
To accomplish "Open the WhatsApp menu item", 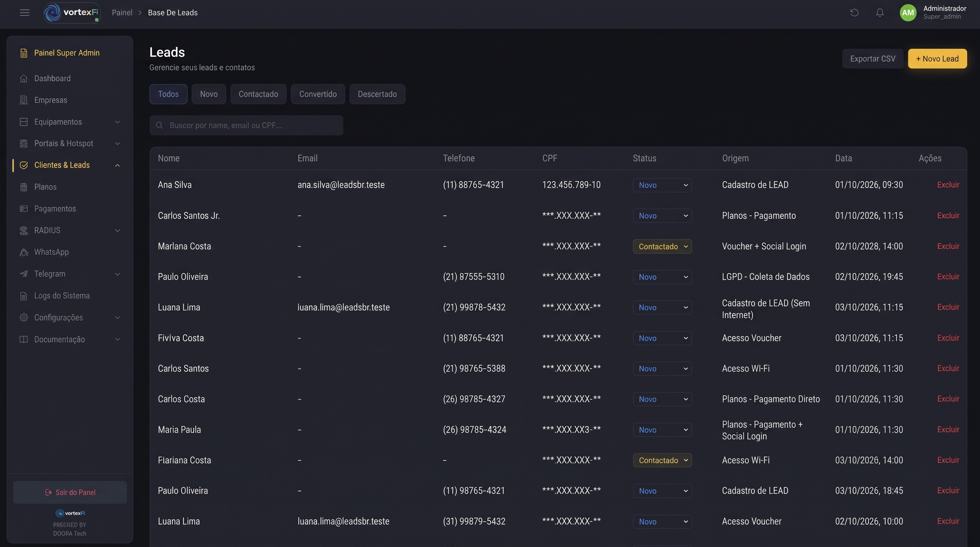I will pyautogui.click(x=70, y=252).
